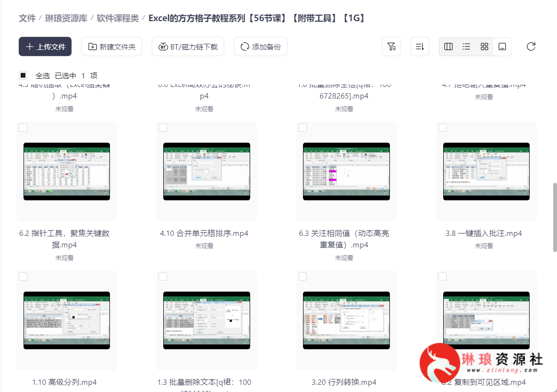The height and width of the screenshot is (392, 557).
Task: Click the file name 3.8 一键插入批注.mp4
Action: click(484, 233)
